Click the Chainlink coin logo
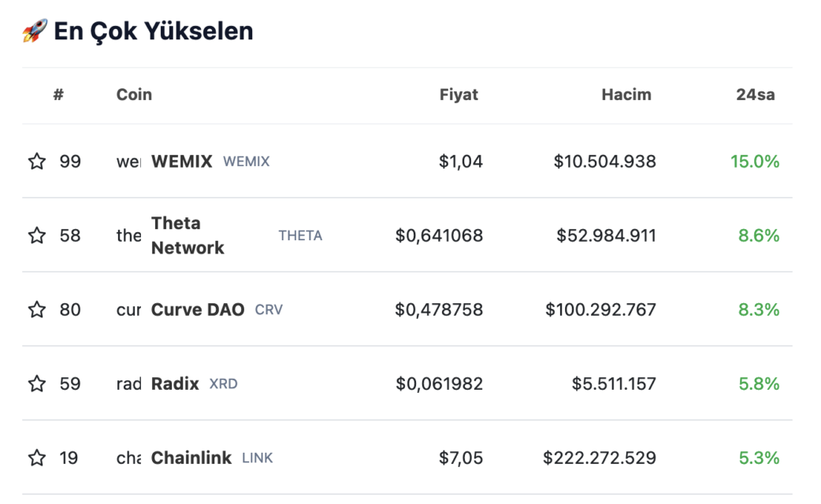The height and width of the screenshot is (504, 821). pyautogui.click(x=128, y=458)
